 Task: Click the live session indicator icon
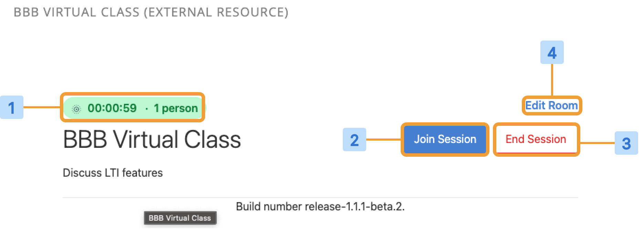point(76,109)
